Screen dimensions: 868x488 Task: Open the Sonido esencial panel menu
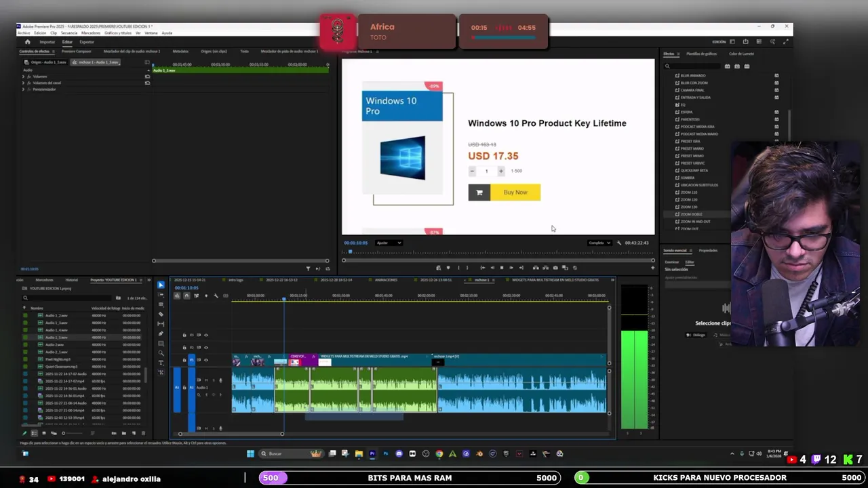(x=690, y=251)
